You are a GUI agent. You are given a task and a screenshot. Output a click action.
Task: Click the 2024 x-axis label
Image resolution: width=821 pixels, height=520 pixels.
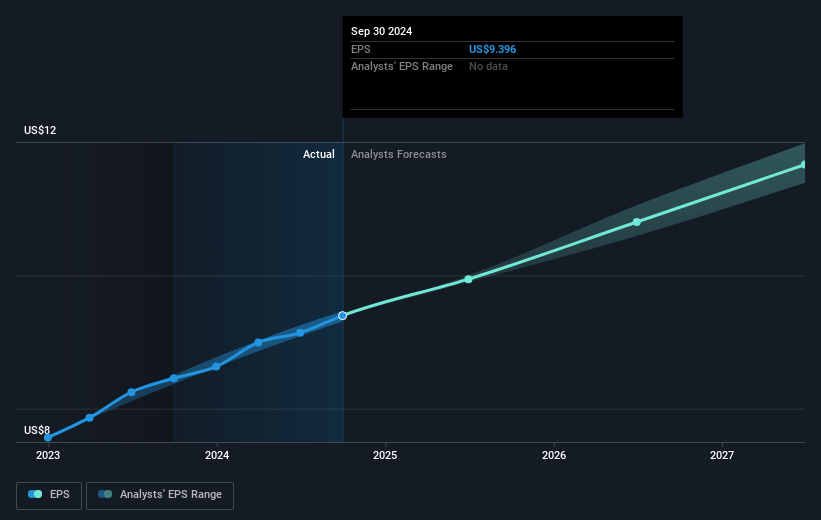[217, 455]
